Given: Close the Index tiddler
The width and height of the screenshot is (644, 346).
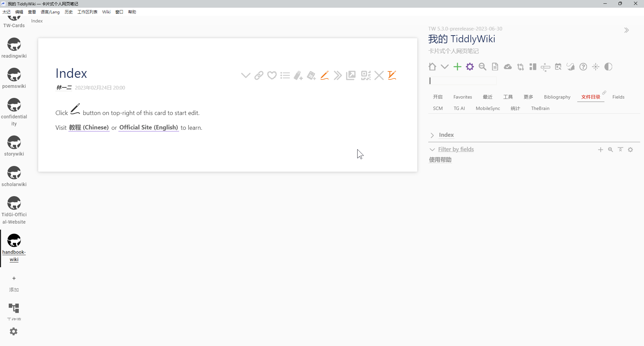Looking at the screenshot, I should point(379,75).
